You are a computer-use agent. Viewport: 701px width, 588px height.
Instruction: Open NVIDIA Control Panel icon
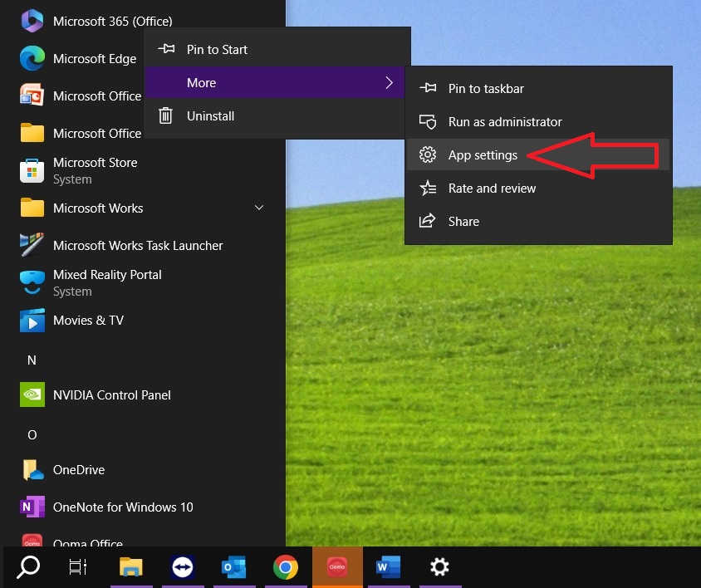[x=32, y=394]
